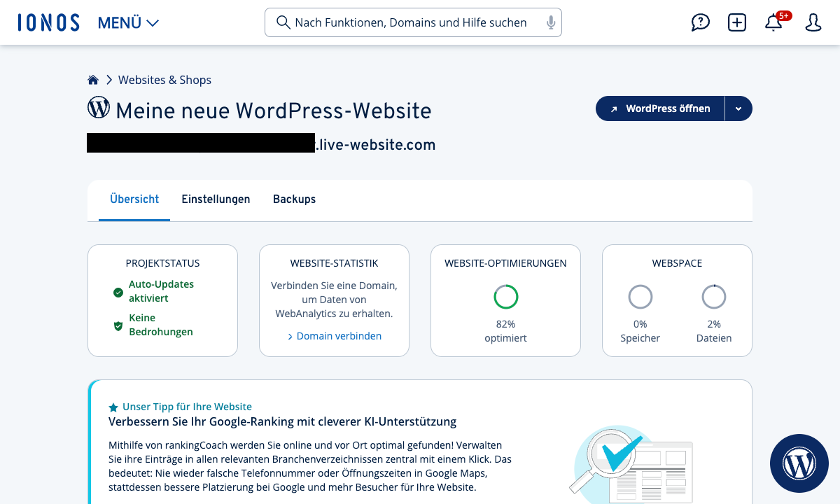Click the 82% optimization progress ring
Screen dimensions: 840x504
tap(505, 297)
